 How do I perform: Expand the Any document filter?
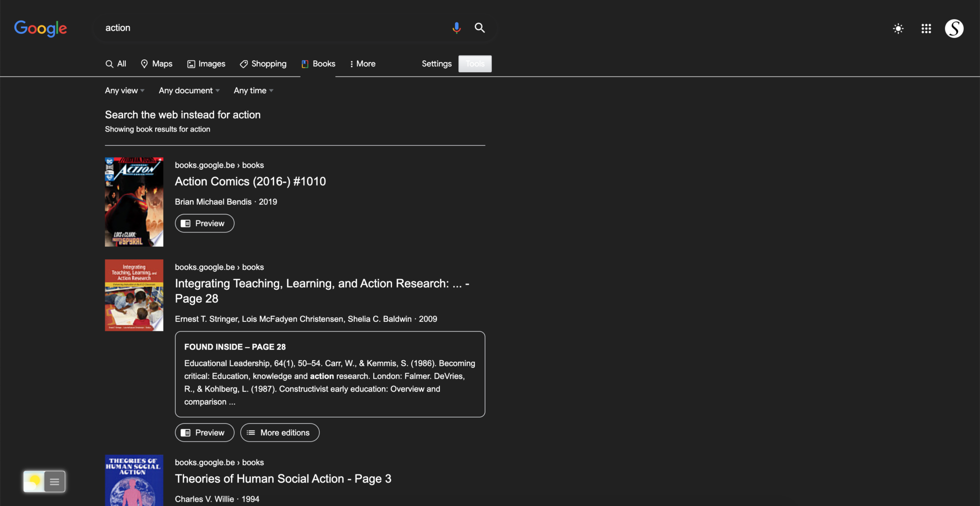click(x=189, y=90)
